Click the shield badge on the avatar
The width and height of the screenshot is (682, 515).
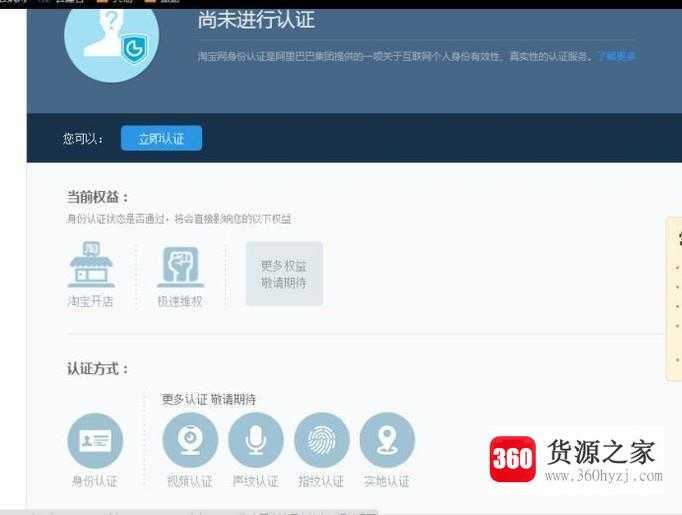pyautogui.click(x=134, y=49)
